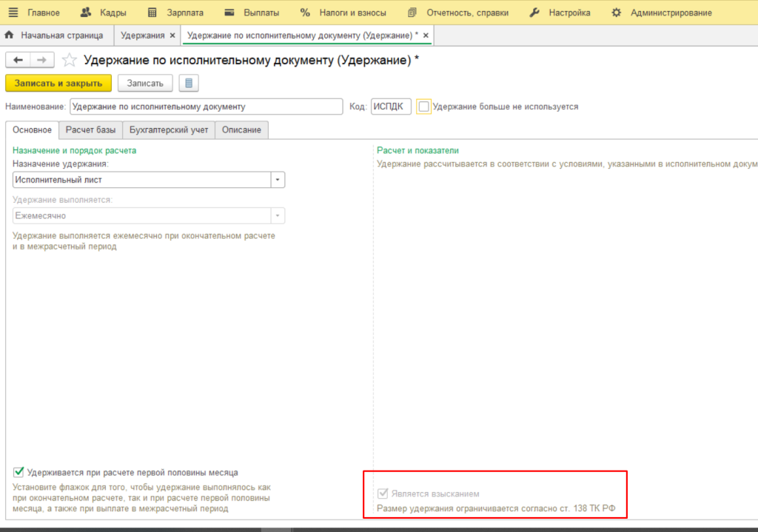Expand the Назначение удержания dropdown
Viewport: 758px width, 532px height.
point(277,180)
